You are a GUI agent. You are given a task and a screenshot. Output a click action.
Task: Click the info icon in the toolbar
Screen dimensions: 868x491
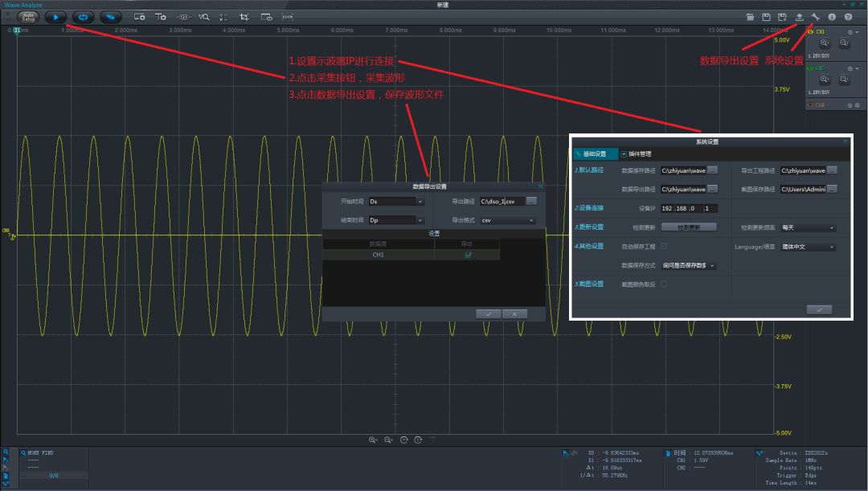(x=832, y=16)
